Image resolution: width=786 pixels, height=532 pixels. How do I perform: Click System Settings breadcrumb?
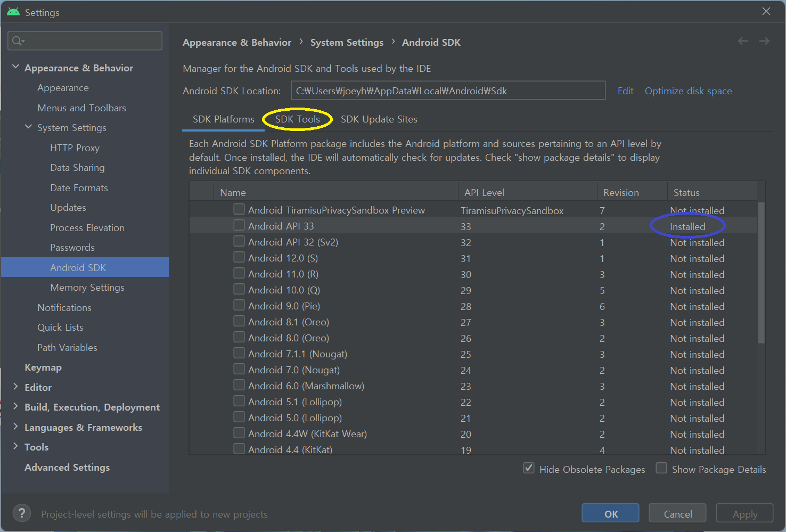(x=347, y=42)
